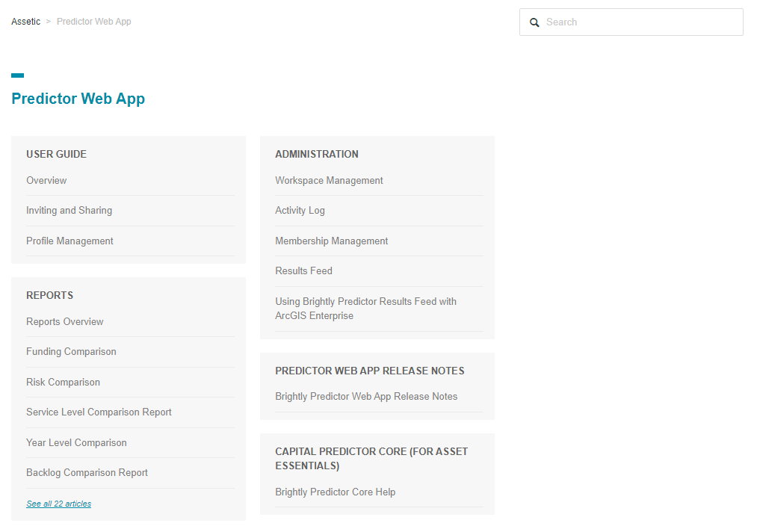Image resolution: width=757 pixels, height=532 pixels.
Task: Open the Reports section heading
Action: pyautogui.click(x=50, y=295)
